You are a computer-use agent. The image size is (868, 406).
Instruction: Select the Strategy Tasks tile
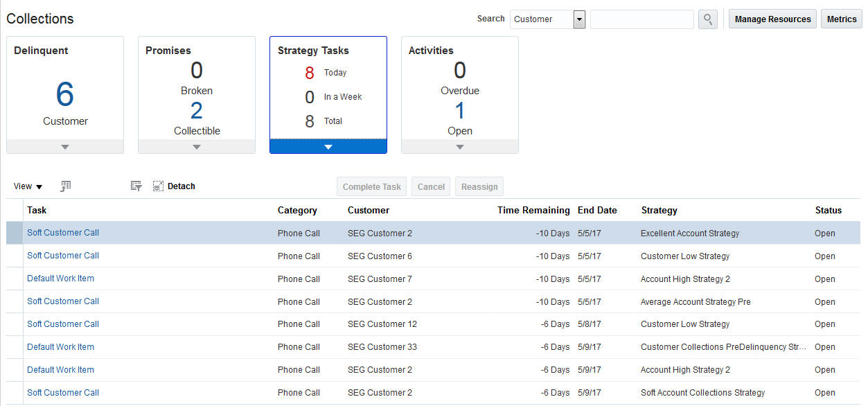pyautogui.click(x=328, y=90)
